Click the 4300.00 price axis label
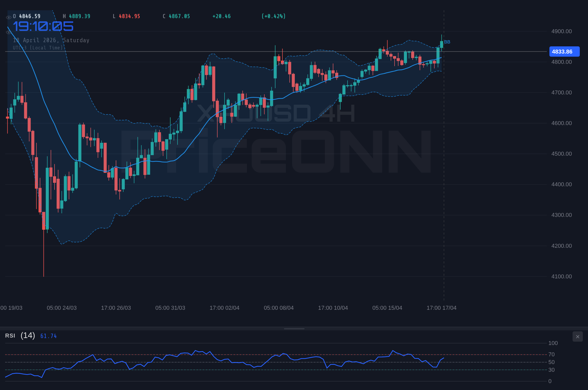Image resolution: width=588 pixels, height=390 pixels. 562,215
